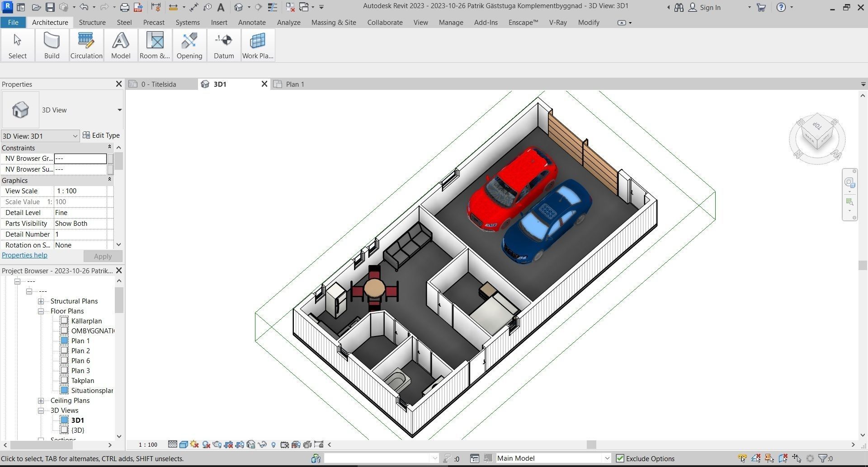Toggle Exclude Options checkbox
The width and height of the screenshot is (868, 467).
click(620, 458)
